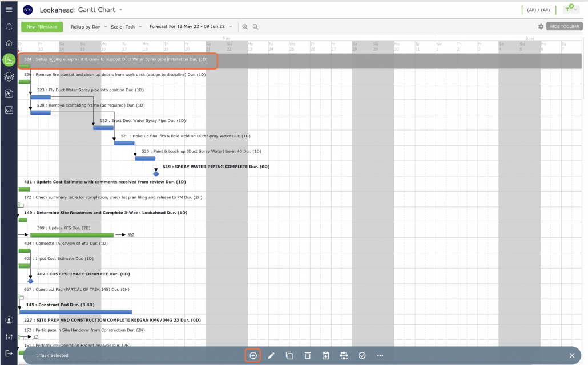Follow the 47 successor link
This screenshot has height=365, width=588.
35,337
